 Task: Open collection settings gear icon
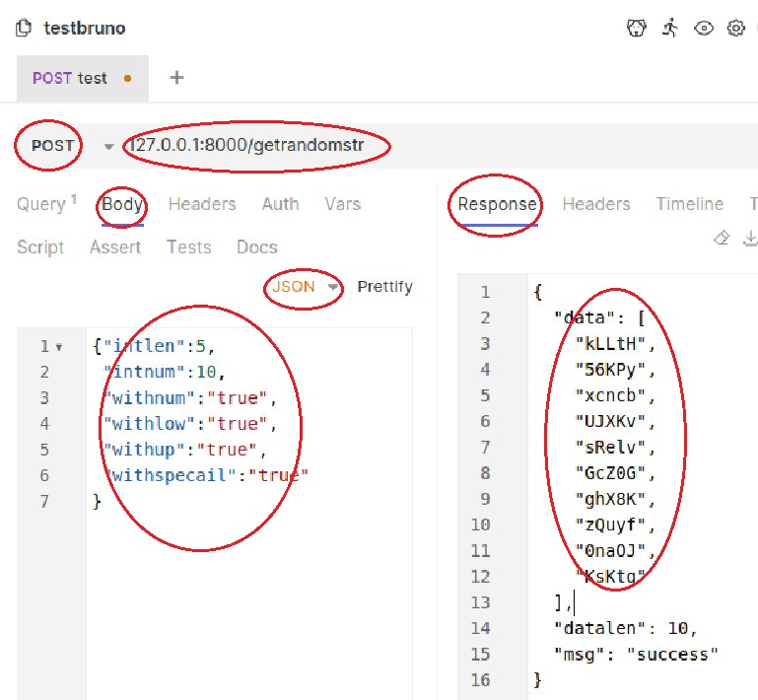[x=735, y=28]
